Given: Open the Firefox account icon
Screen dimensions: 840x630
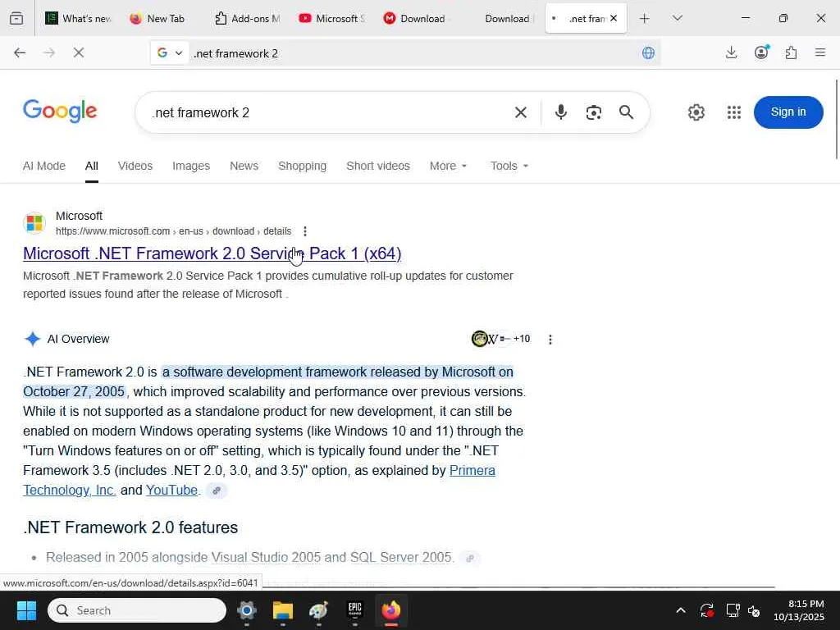Looking at the screenshot, I should click(x=761, y=52).
